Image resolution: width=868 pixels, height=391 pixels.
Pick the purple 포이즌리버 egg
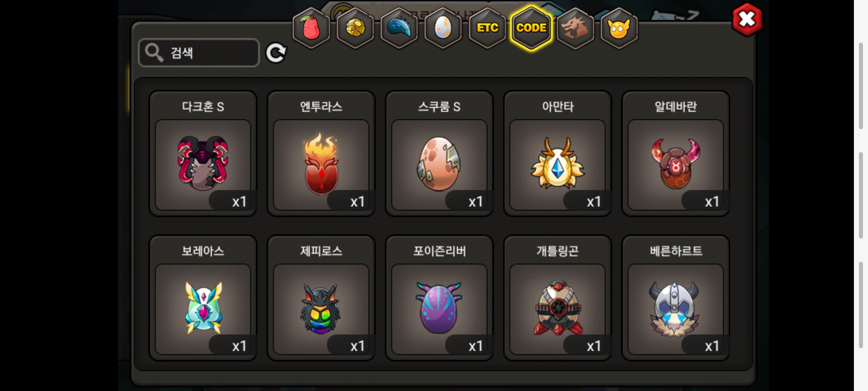tap(439, 298)
